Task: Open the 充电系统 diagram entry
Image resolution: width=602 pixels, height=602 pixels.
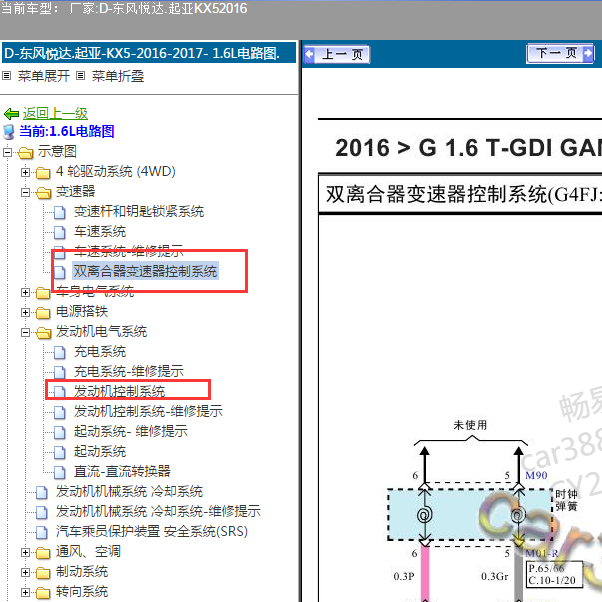Action: tap(100, 352)
